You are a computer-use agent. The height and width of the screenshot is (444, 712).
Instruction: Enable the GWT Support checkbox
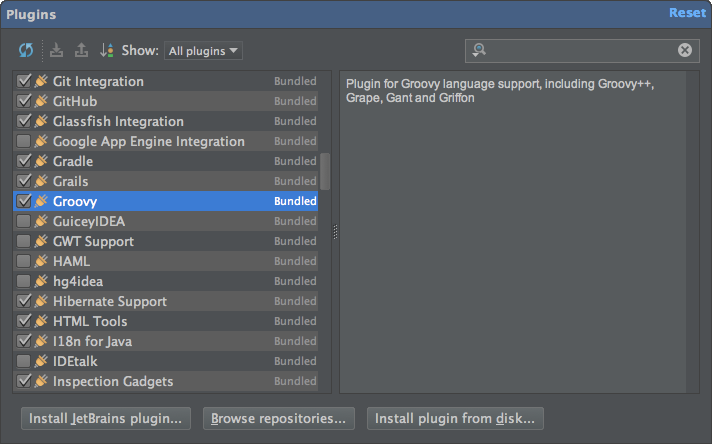24,241
